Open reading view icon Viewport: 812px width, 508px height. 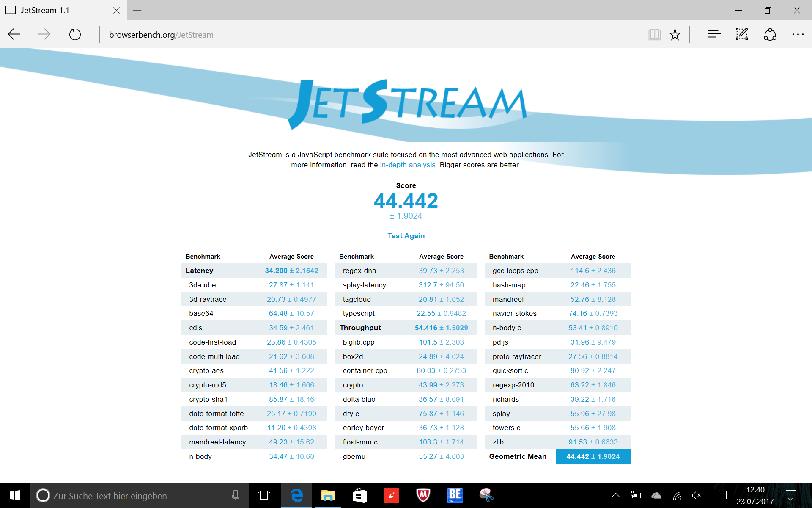[654, 34]
